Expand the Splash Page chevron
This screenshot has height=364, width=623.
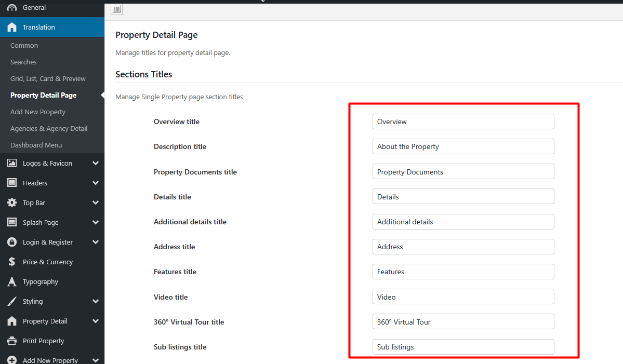coord(96,222)
